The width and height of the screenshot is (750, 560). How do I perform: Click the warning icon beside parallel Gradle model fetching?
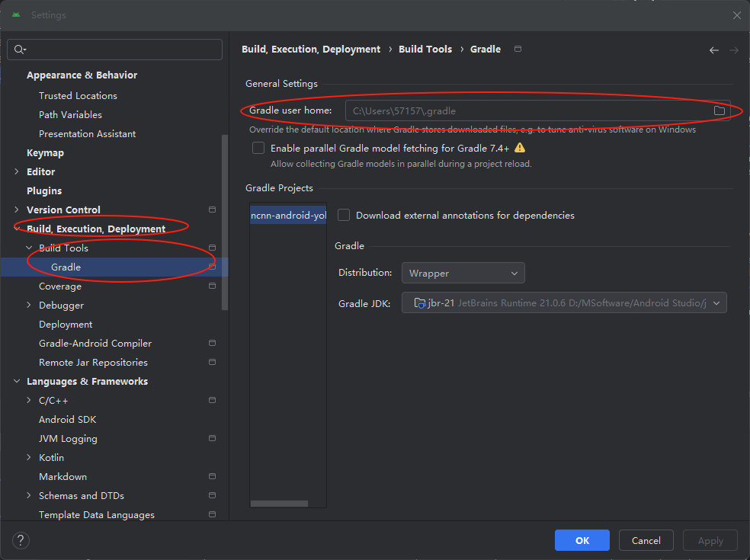coord(520,148)
